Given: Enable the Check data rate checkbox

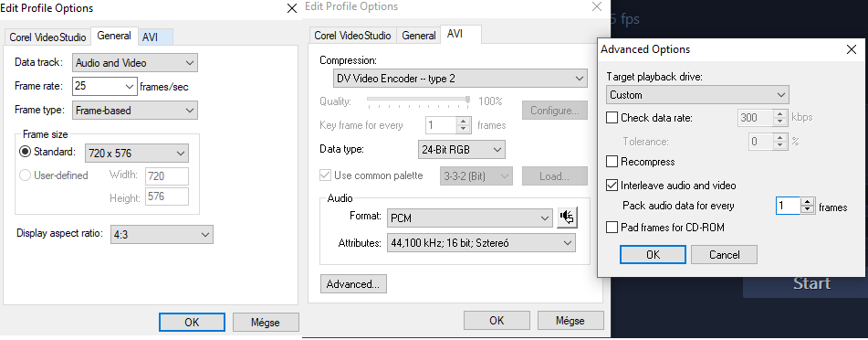Looking at the screenshot, I should 612,118.
